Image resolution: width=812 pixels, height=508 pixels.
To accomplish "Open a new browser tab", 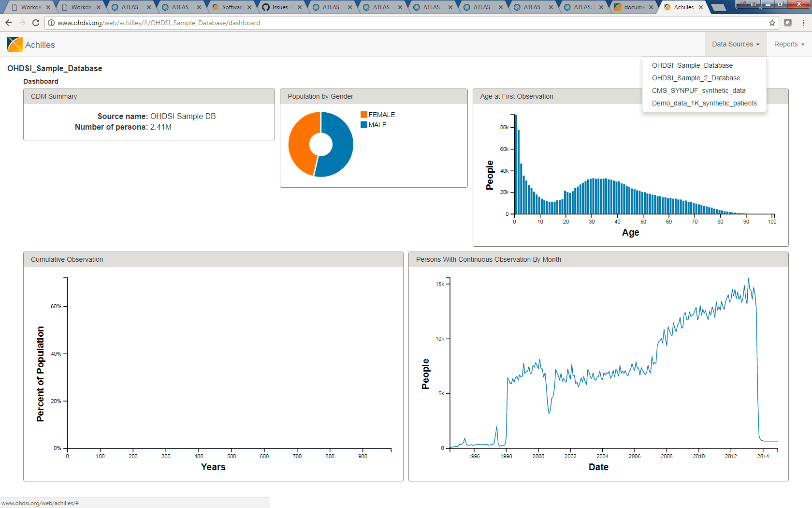I will [719, 7].
